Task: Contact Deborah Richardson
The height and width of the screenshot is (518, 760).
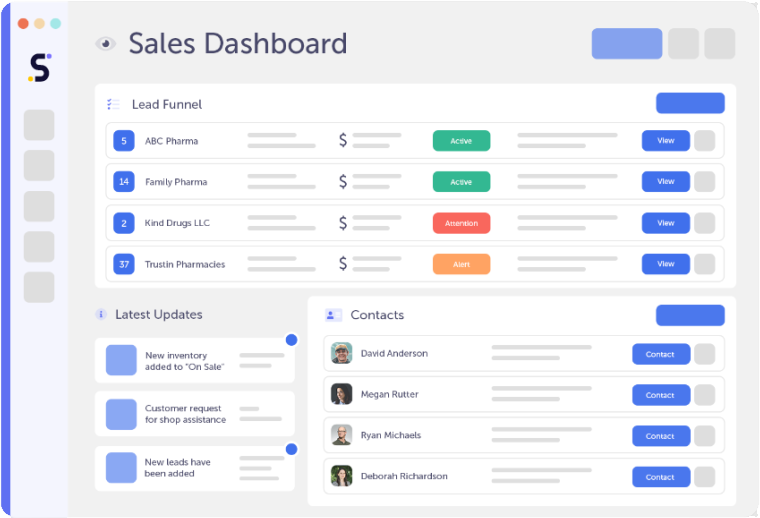Action: (661, 477)
